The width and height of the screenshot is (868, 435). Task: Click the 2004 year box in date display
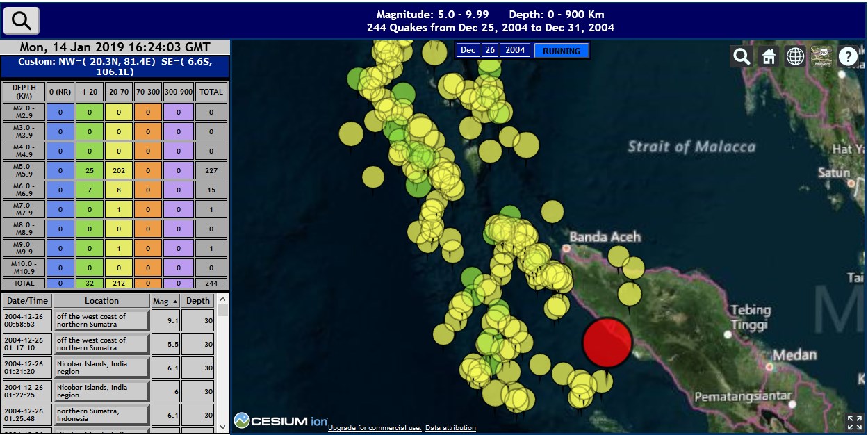pyautogui.click(x=515, y=50)
